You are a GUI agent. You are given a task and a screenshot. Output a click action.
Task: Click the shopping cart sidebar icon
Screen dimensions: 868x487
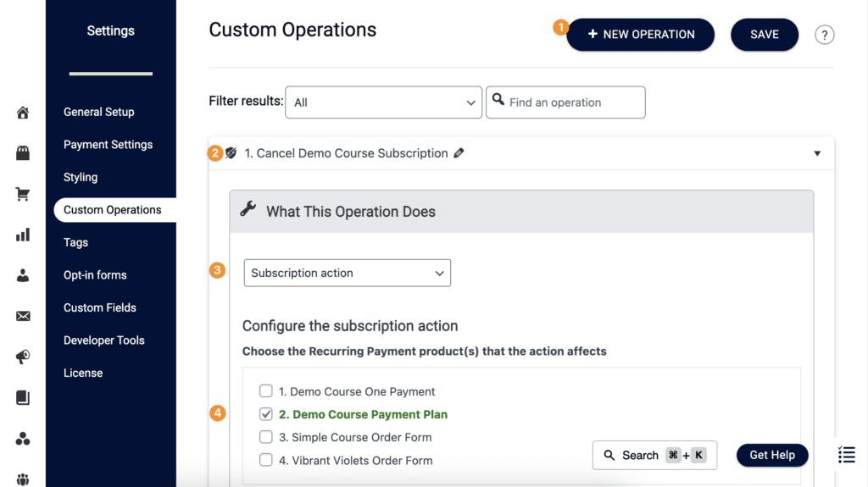point(23,194)
